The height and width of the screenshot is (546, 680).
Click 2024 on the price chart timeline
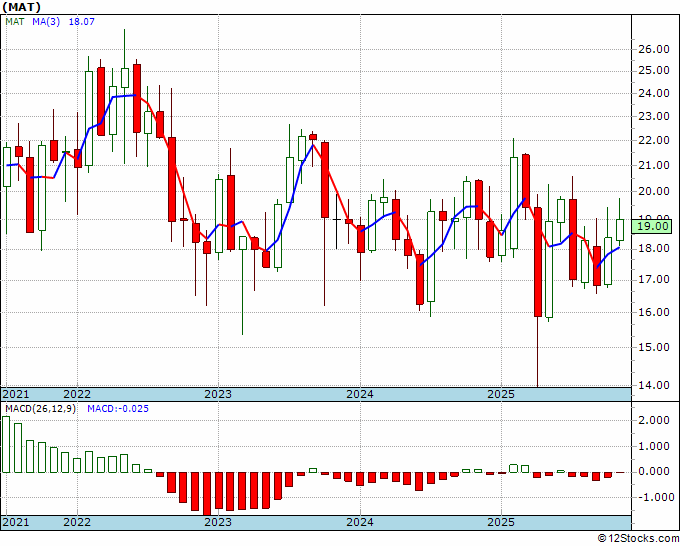[360, 394]
